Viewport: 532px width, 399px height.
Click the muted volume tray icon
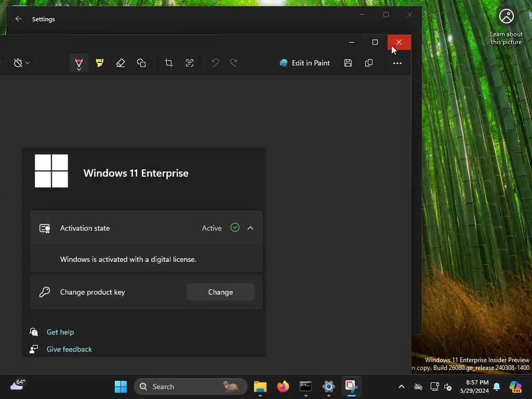(x=448, y=387)
